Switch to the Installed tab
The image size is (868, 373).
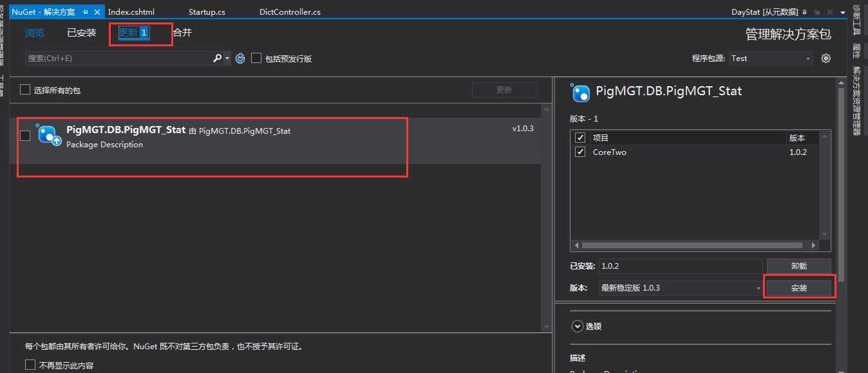coord(82,33)
